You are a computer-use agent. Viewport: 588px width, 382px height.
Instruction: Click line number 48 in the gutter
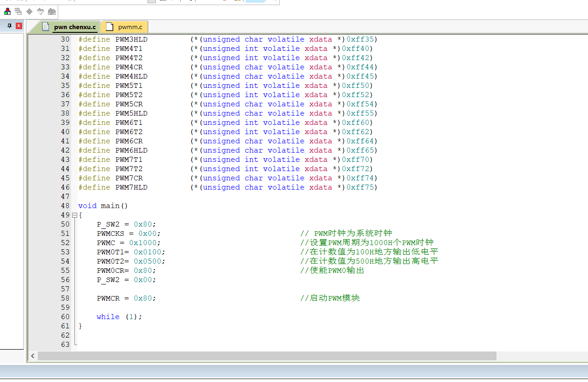(65, 206)
